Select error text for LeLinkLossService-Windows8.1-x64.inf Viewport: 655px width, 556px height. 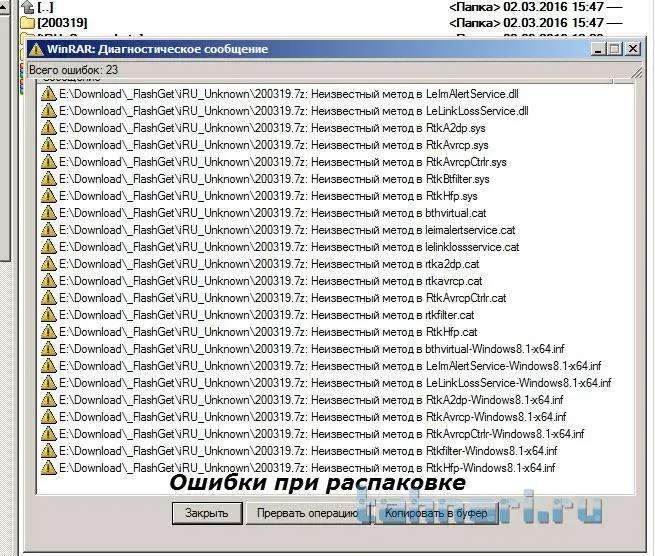[335, 383]
